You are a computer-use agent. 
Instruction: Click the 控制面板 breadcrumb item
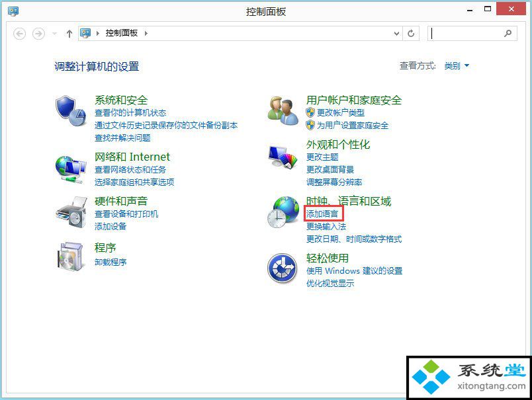tap(122, 33)
